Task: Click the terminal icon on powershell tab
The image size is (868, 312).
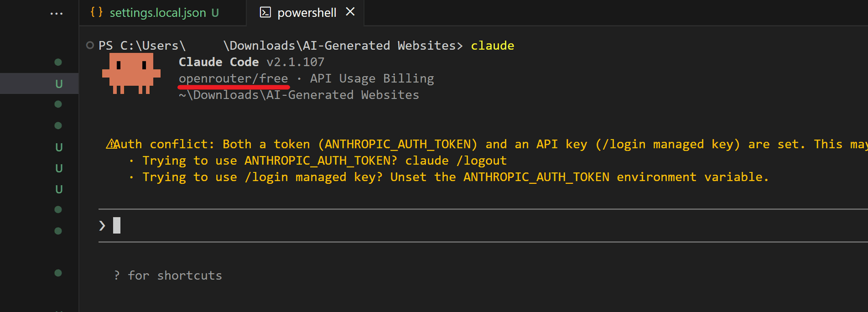Action: 265,12
